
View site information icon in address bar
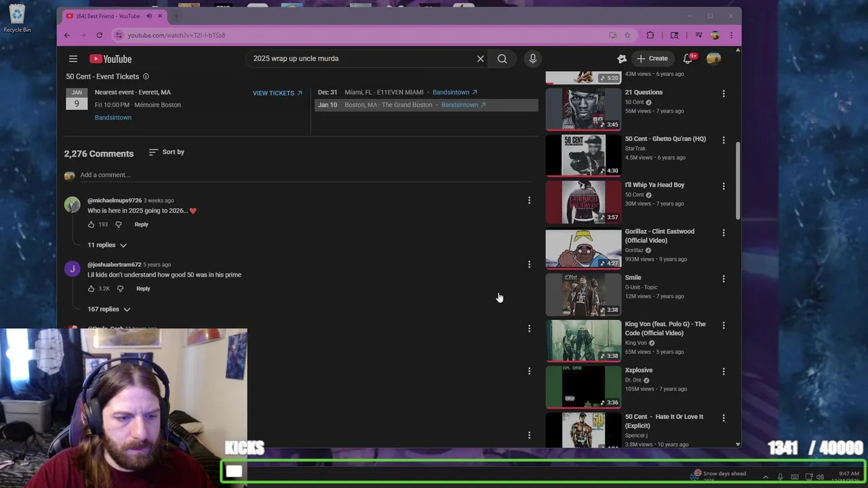[x=119, y=35]
